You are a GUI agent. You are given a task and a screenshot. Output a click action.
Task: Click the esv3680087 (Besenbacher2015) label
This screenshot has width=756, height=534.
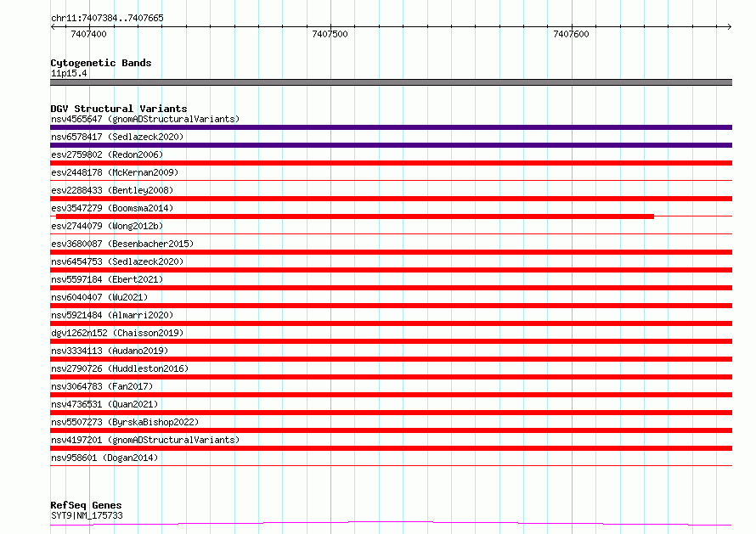click(122, 244)
